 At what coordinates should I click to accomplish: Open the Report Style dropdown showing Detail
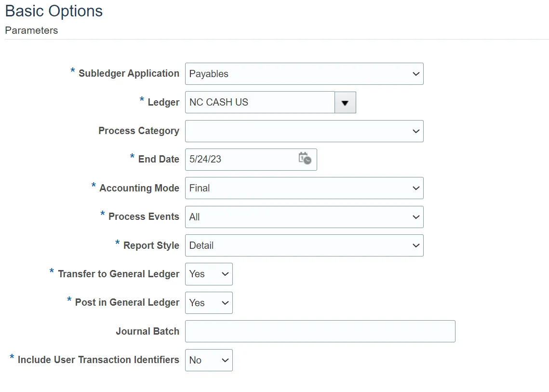[x=304, y=245]
